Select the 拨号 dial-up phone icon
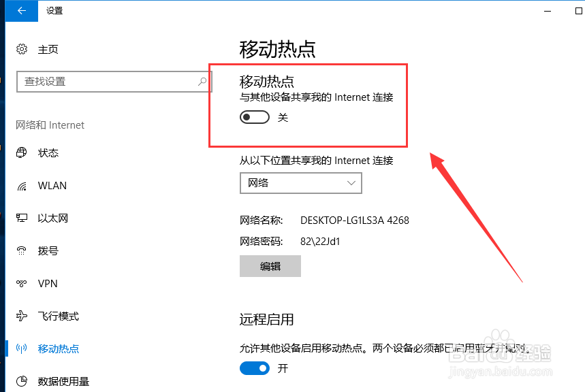This screenshot has width=585, height=392. (22, 250)
